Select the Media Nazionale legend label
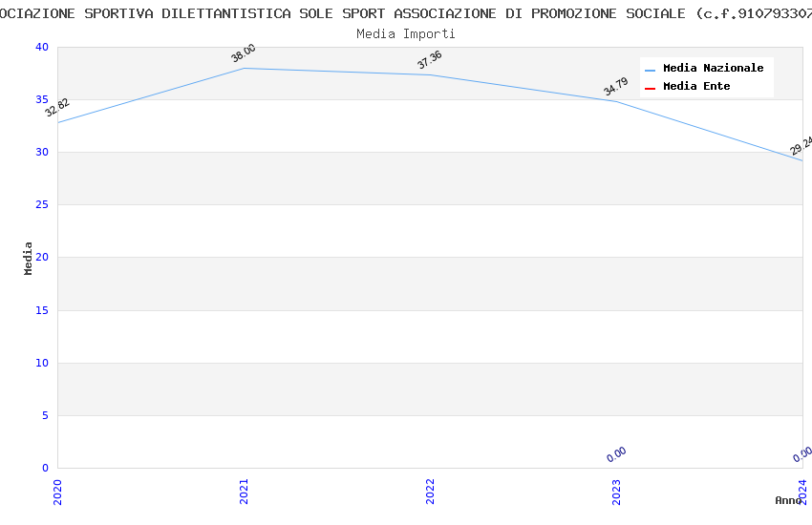Viewport: 812px width, 525px height. 713,69
